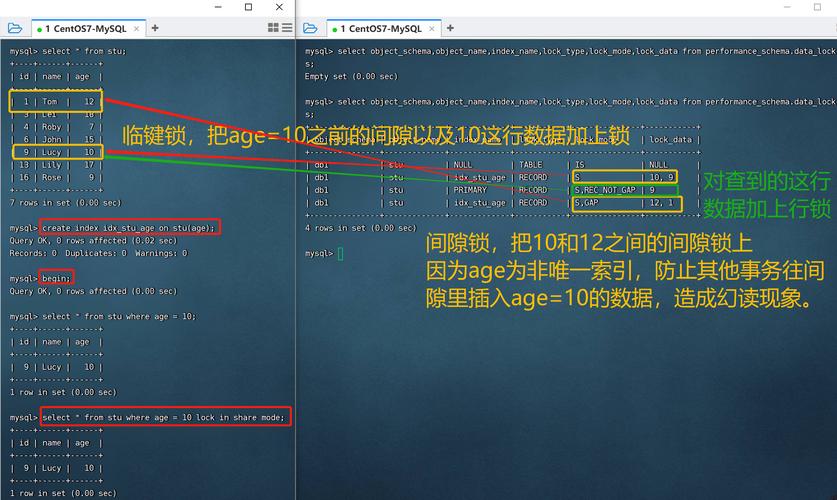Open the folder icon in right window
Screen dimensions: 837x500
point(310,28)
